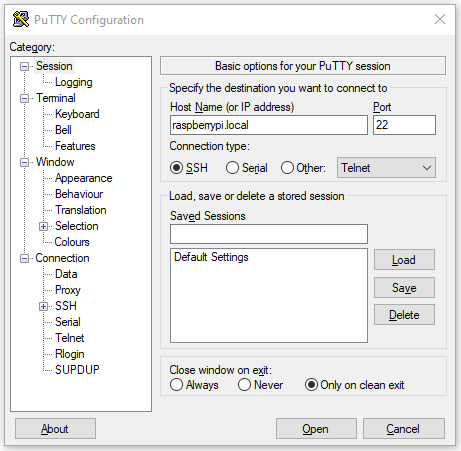
Task: Open the Selection settings category
Action: 77,226
